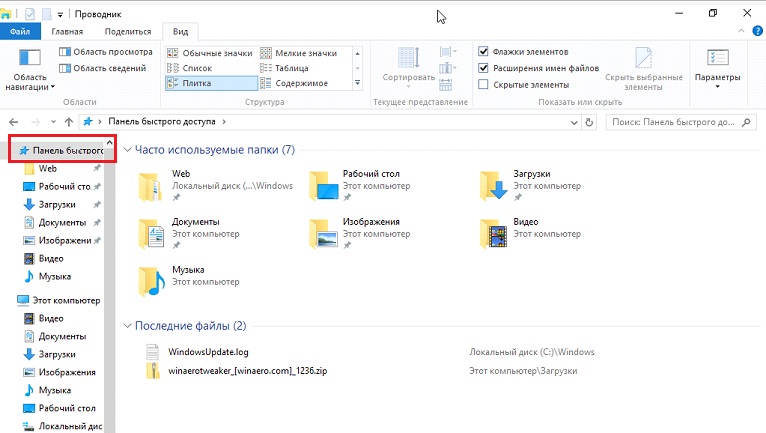Open Group by icon dropdown
This screenshot has height=433, width=766.
447,51
